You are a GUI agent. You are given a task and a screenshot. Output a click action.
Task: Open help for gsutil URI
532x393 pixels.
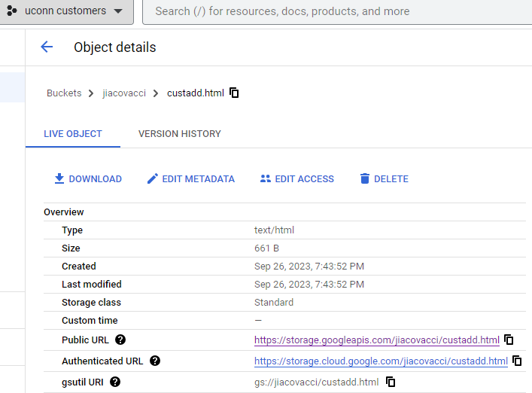pyautogui.click(x=115, y=382)
